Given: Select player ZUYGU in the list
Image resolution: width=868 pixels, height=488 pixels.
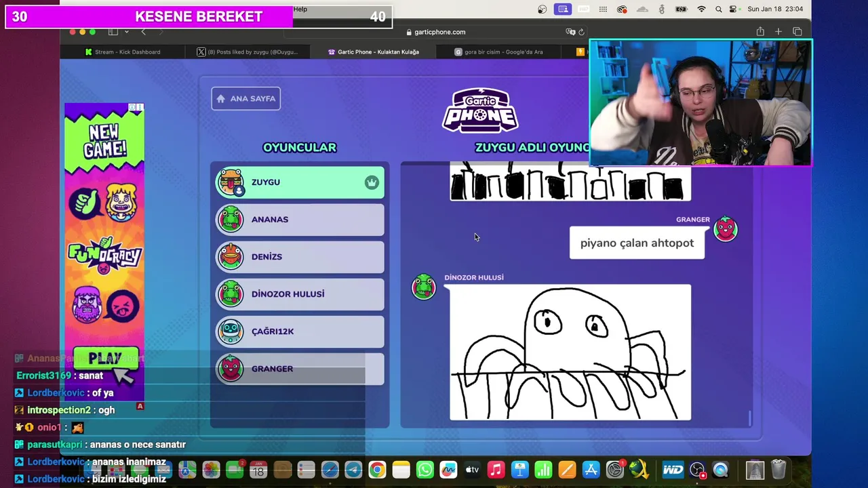Looking at the screenshot, I should pos(300,182).
